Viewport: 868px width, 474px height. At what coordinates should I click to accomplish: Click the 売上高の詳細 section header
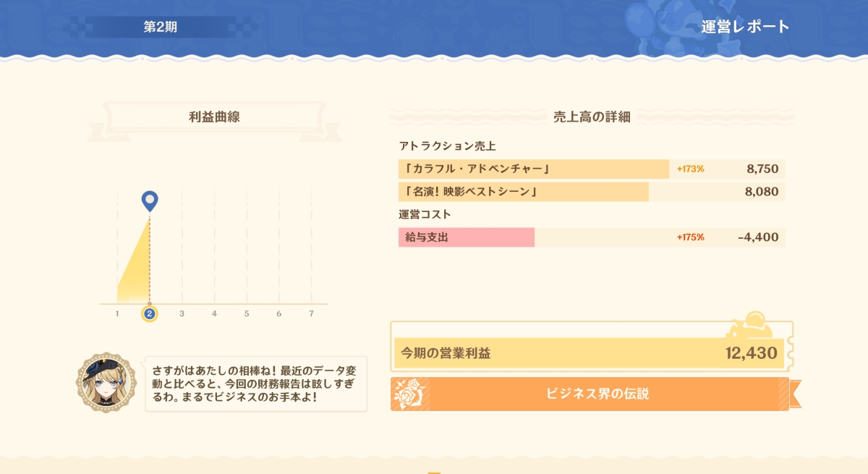(592, 117)
